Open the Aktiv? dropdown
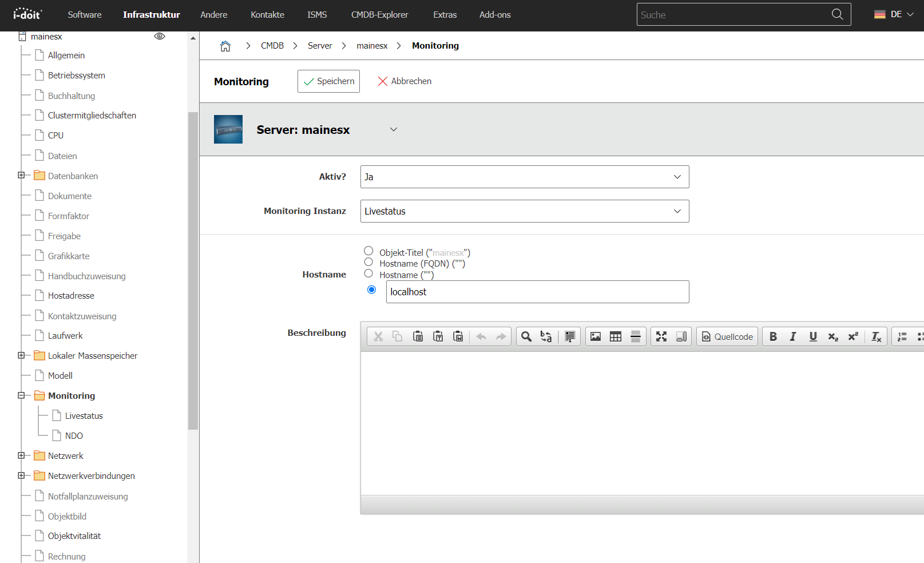 [524, 177]
